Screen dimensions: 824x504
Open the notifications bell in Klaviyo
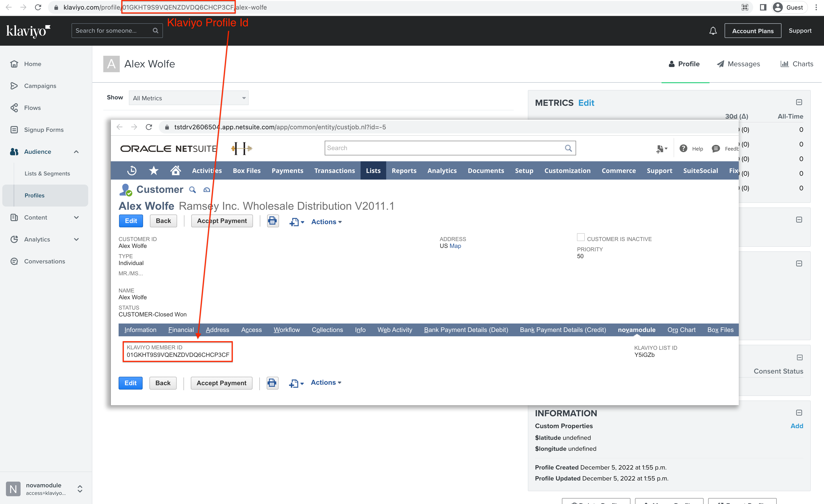pos(713,31)
